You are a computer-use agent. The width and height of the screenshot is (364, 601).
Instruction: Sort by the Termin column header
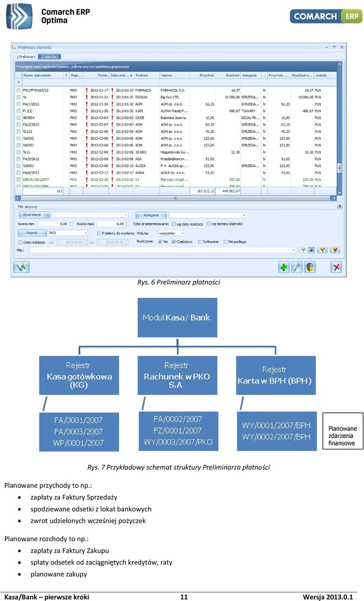point(96,75)
